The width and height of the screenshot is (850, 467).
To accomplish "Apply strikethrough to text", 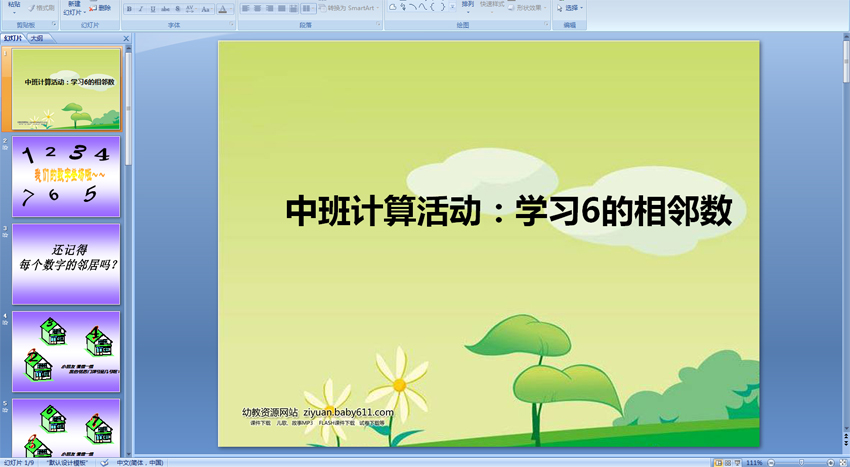I will pos(165,9).
